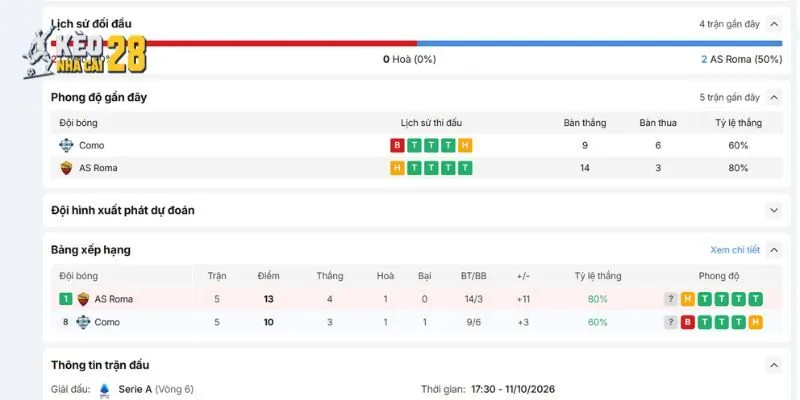Collapse the Thông tin trận đấu section
This screenshot has height=400, width=800.
tap(774, 365)
